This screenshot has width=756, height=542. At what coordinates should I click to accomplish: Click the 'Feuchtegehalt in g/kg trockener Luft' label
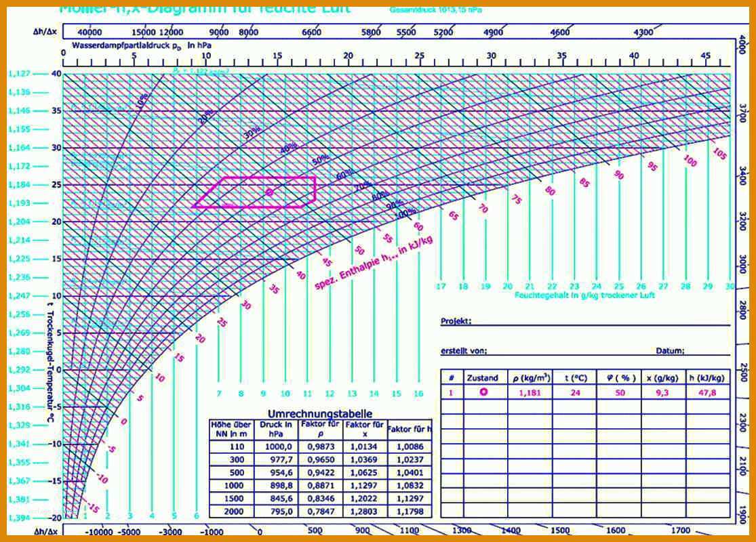(x=584, y=295)
